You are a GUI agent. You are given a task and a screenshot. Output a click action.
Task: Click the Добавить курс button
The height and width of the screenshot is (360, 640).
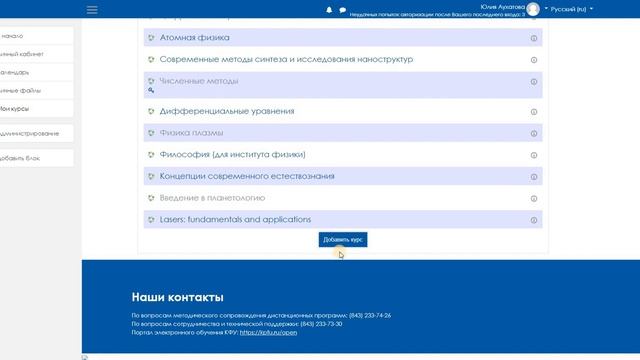(343, 240)
